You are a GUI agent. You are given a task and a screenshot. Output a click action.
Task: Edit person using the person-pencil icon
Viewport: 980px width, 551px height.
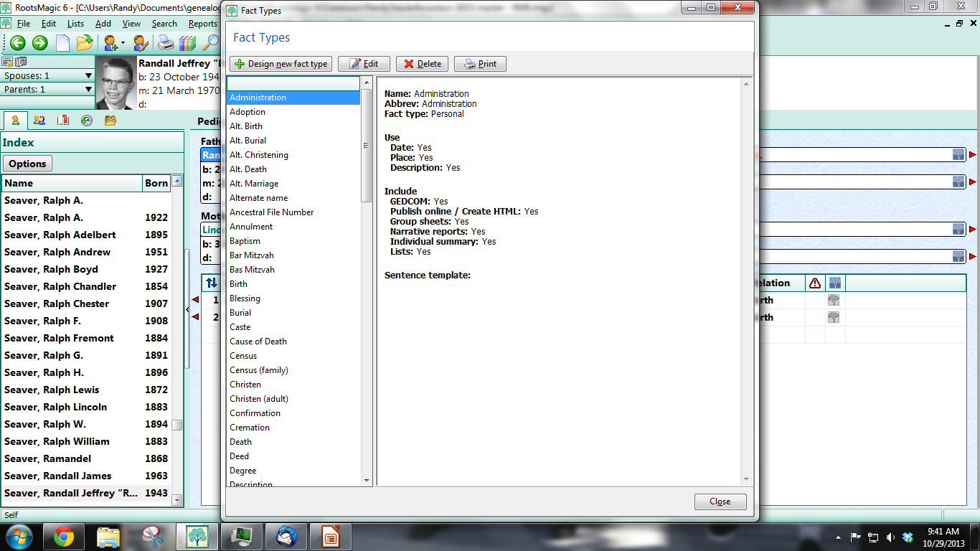(141, 43)
